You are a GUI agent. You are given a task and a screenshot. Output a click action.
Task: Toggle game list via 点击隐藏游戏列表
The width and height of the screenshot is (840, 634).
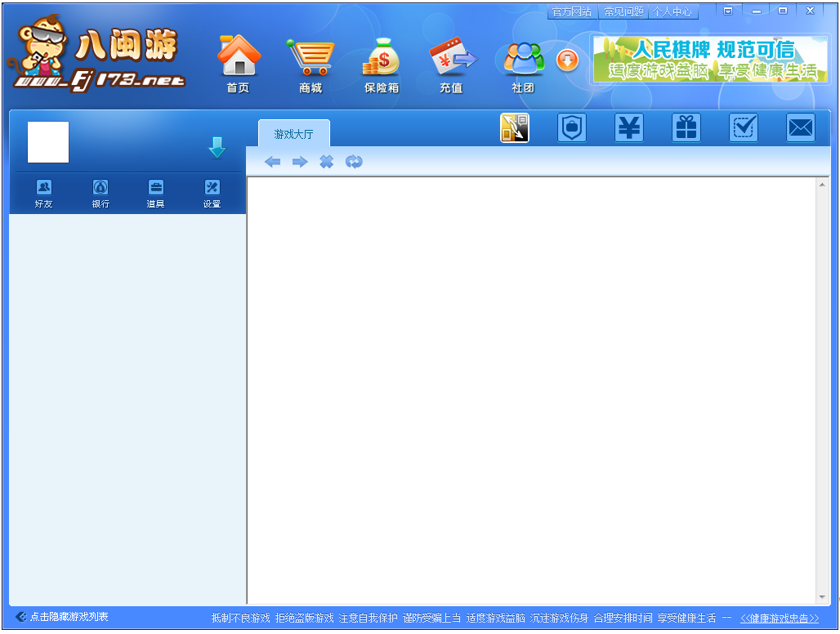pyautogui.click(x=62, y=617)
